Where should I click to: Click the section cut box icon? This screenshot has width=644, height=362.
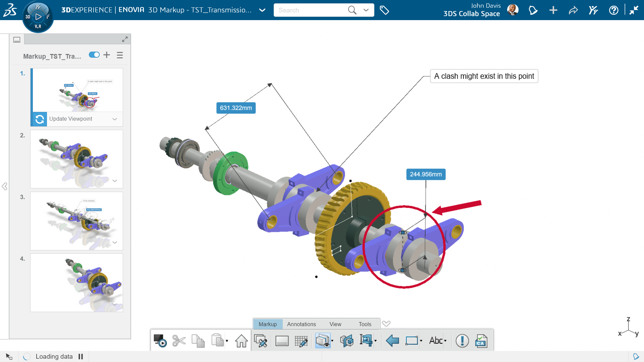pos(346,341)
